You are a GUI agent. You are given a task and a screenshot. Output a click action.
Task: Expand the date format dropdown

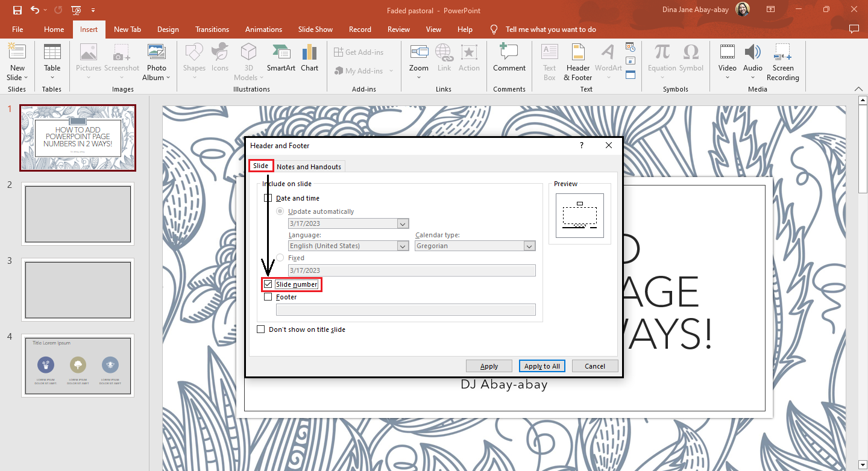pyautogui.click(x=403, y=223)
